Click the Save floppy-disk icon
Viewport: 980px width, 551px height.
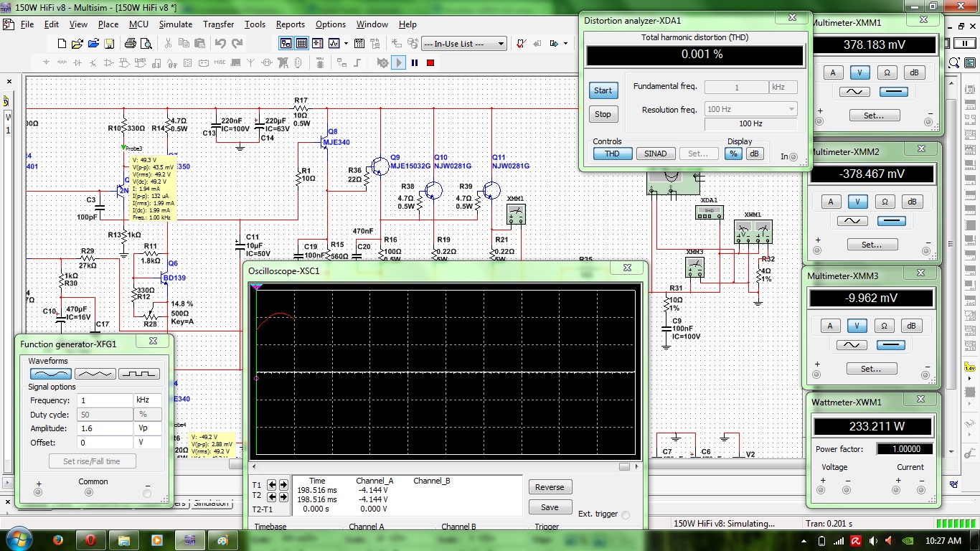tap(109, 44)
